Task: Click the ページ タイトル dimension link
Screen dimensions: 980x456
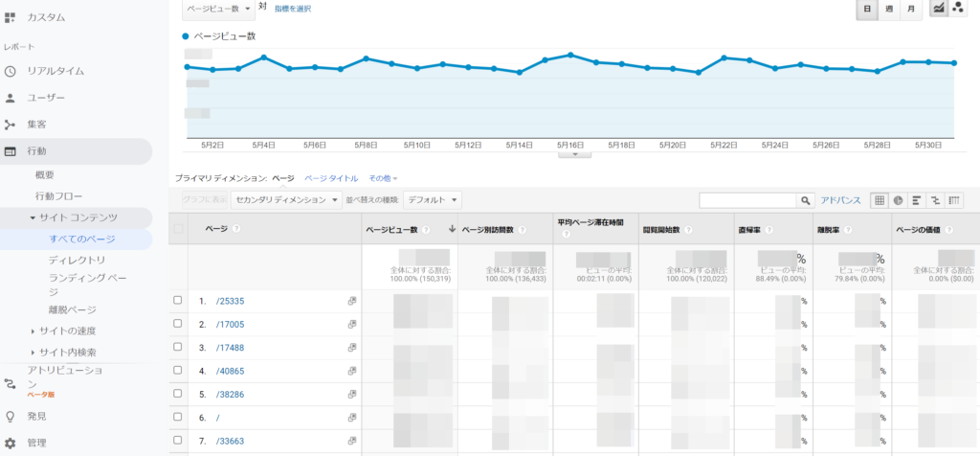Action: (x=331, y=178)
